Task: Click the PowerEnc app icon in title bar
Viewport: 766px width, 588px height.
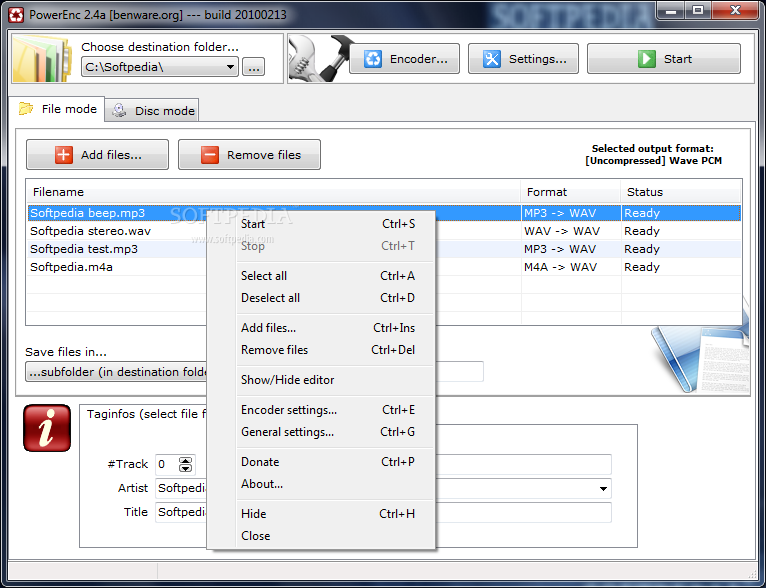Action: point(16,15)
